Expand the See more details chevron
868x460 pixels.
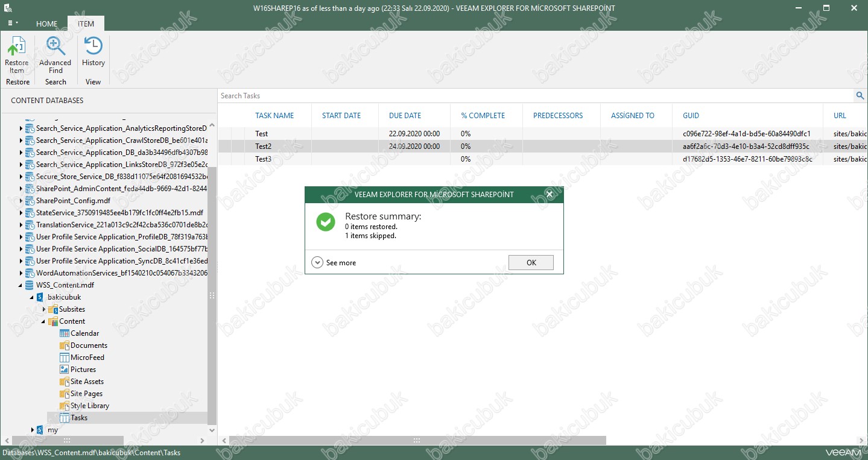[x=317, y=262]
